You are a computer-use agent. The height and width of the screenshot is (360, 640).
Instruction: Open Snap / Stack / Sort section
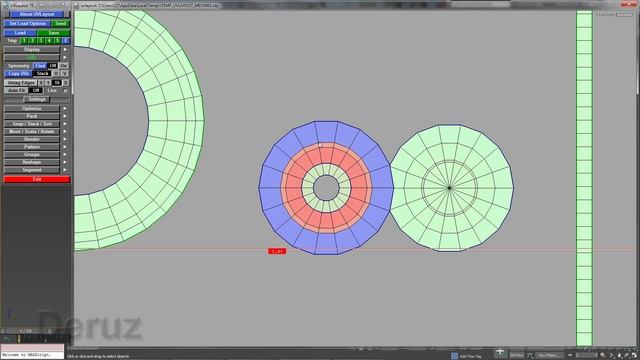[x=32, y=124]
